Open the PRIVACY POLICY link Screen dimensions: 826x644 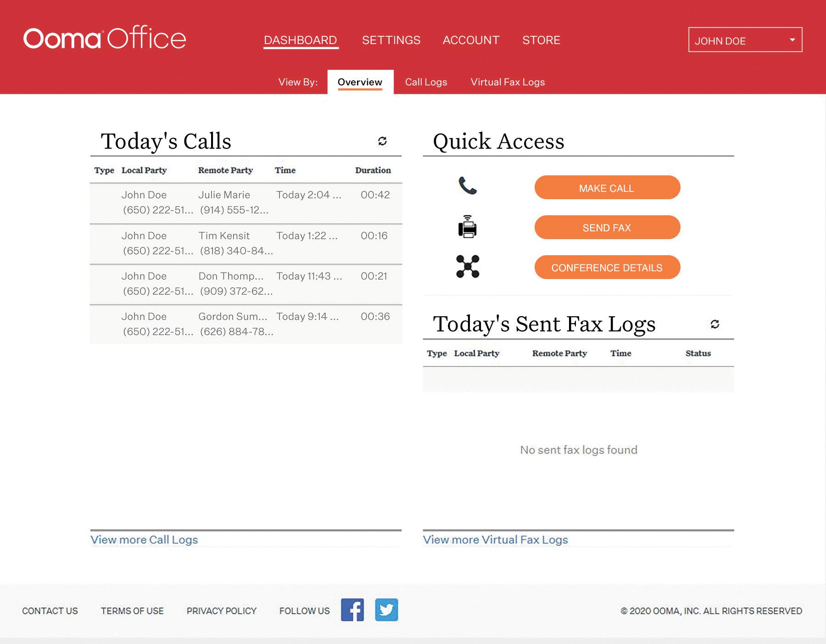[x=222, y=611]
